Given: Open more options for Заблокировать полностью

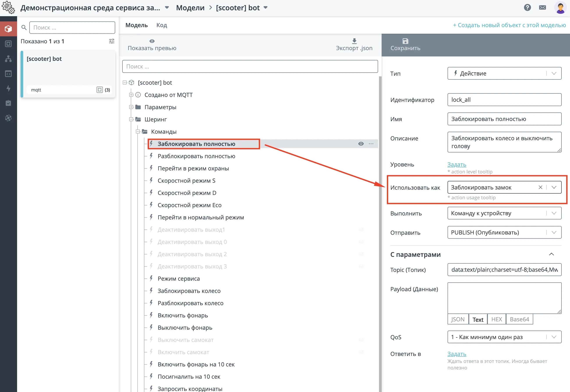Looking at the screenshot, I should point(371,144).
